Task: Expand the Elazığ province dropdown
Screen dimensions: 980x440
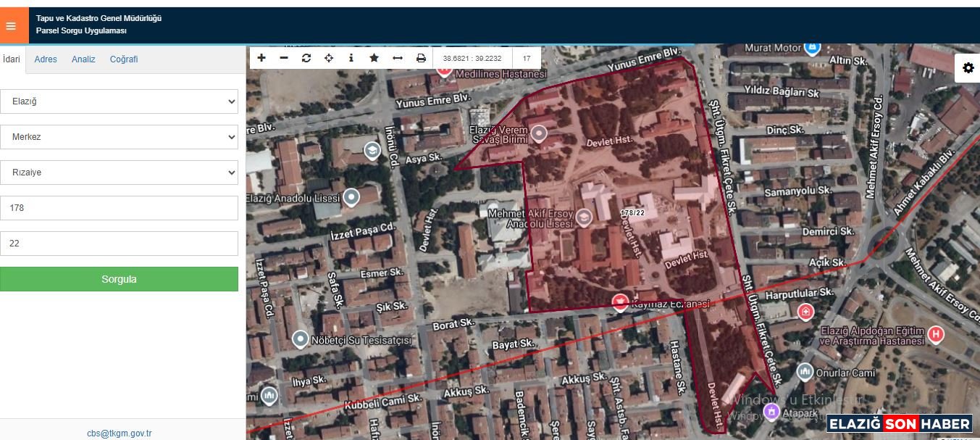Action: coord(119,101)
